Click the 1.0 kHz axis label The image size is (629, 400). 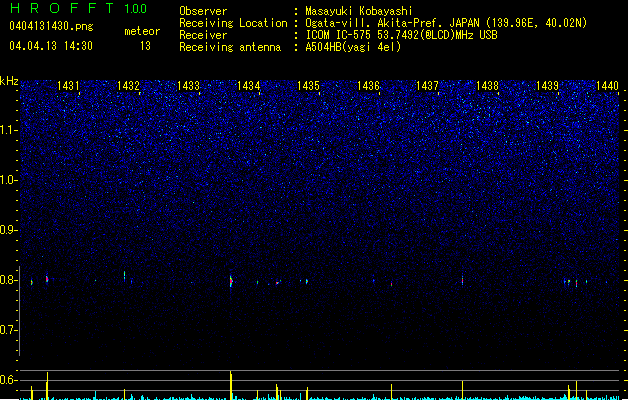click(x=8, y=180)
